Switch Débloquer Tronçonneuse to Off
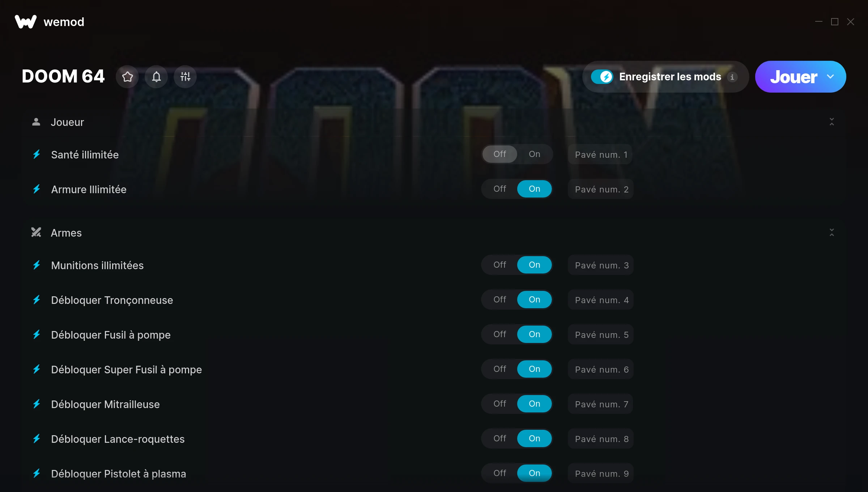This screenshot has height=492, width=868. 499,300
